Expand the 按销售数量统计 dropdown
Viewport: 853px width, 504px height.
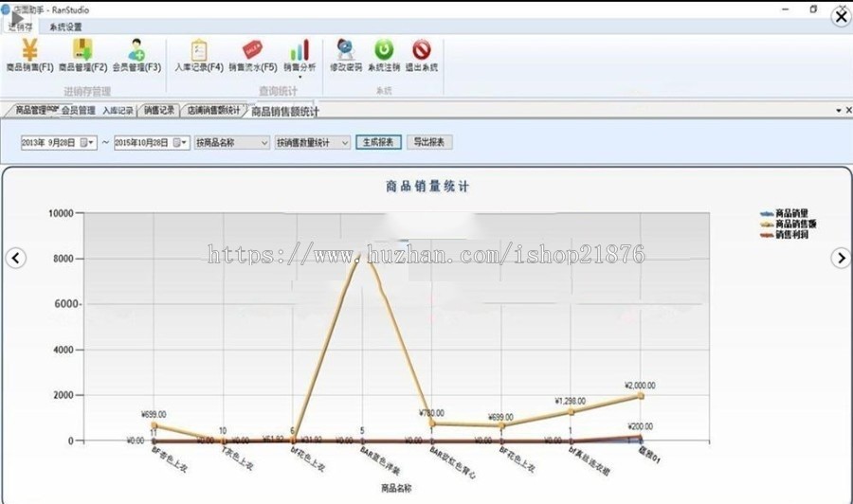point(345,142)
